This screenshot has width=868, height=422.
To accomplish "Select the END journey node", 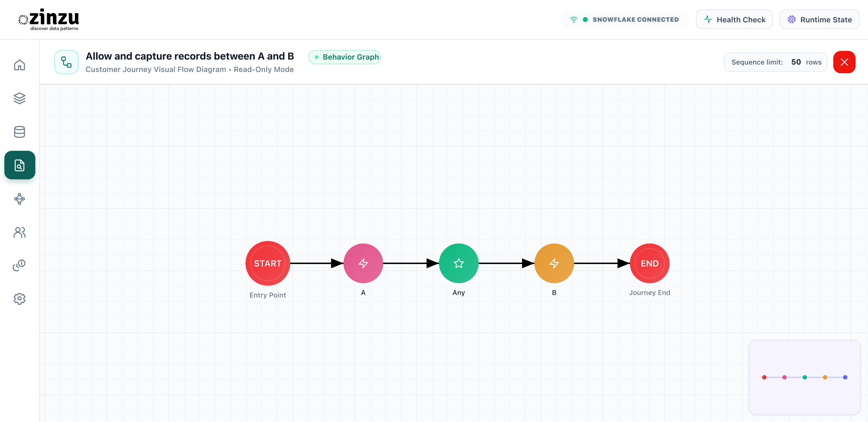I will 649,263.
